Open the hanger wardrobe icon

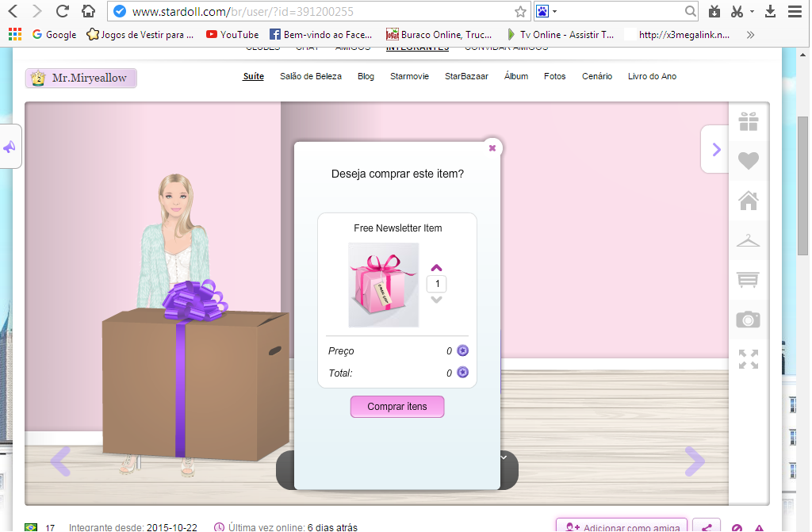pos(749,240)
